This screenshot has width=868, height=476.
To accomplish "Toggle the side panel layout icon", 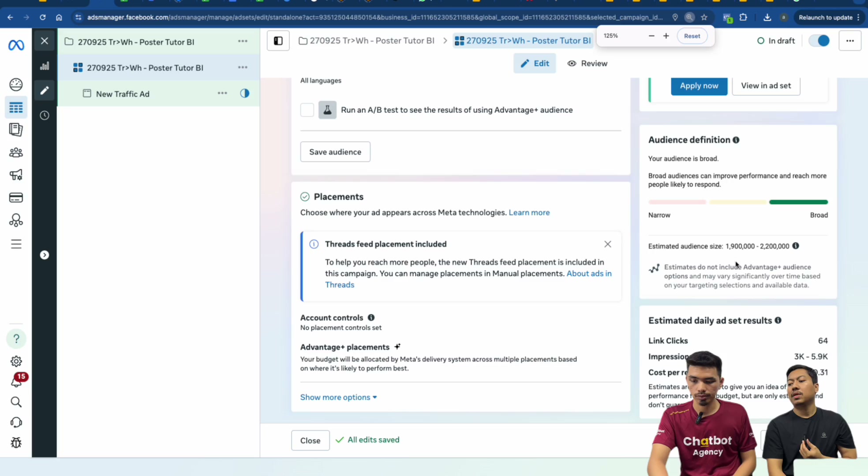I will point(278,41).
